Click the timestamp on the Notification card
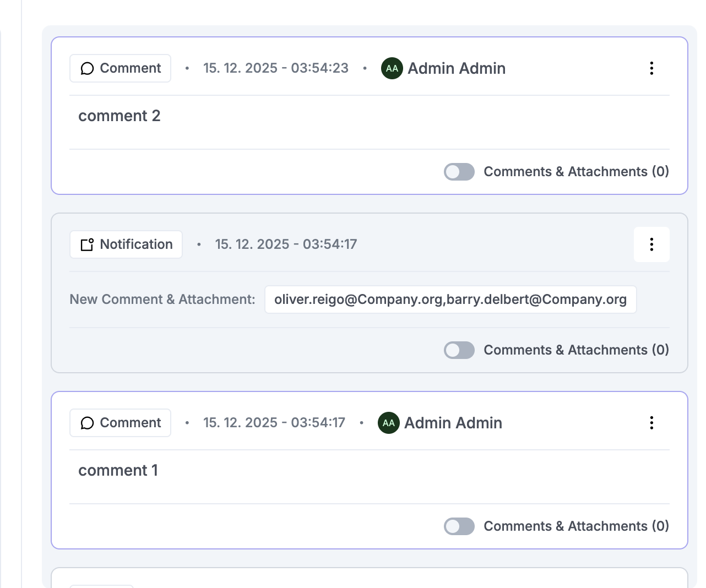 (286, 244)
